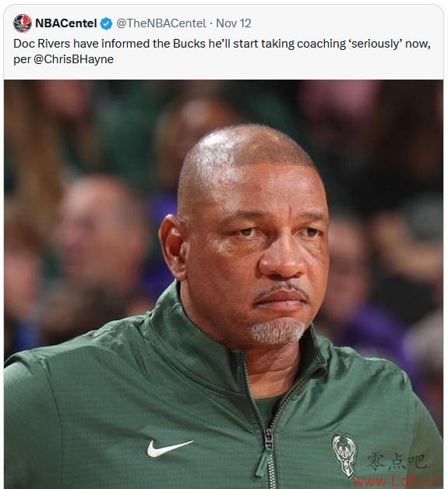Click the quoted word 'seriously' in the tweet
This screenshot has height=489, width=448.
[376, 44]
